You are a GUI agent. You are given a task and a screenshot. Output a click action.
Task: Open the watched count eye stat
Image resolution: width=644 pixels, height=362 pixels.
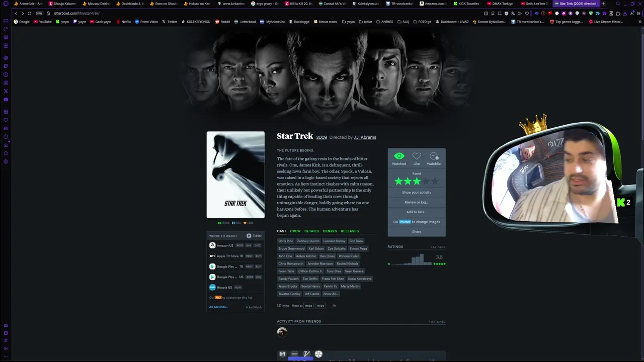[x=223, y=223]
